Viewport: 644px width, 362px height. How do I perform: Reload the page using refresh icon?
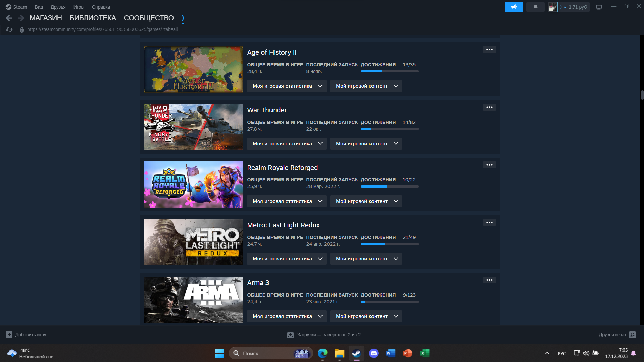9,29
